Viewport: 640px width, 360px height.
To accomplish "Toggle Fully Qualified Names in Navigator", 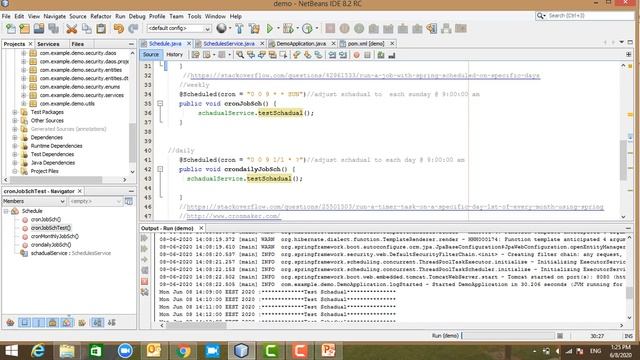I will tap(82, 323).
